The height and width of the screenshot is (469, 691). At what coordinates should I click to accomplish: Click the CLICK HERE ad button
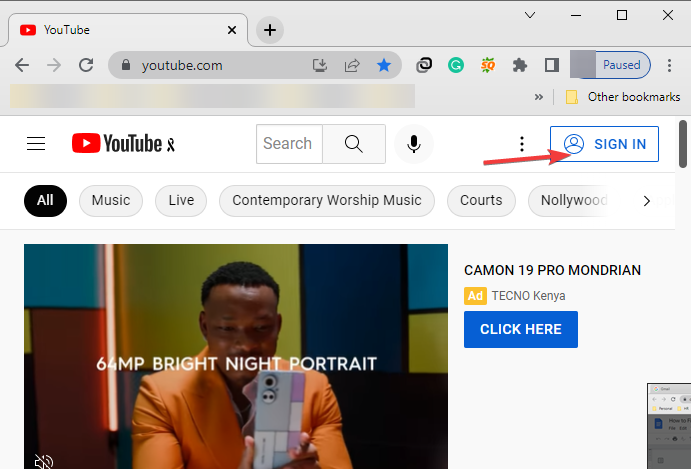click(x=520, y=329)
